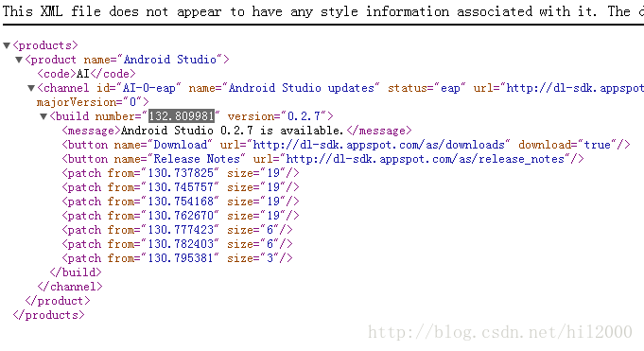Click the XML no-style information notice
Viewport: 644px width, 351px height.
tap(323, 11)
